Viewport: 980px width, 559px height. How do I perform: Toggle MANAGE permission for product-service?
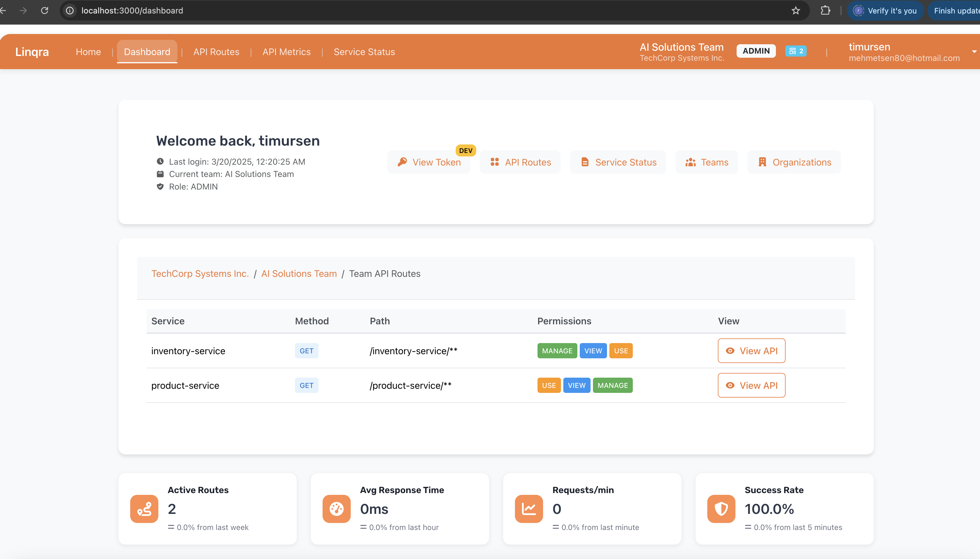(612, 385)
